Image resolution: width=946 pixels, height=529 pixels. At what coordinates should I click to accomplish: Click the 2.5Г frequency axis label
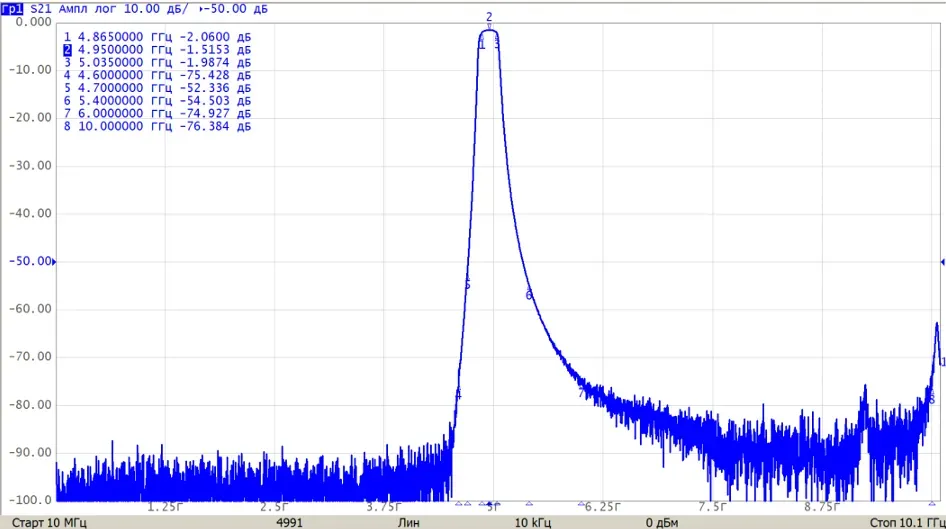[x=275, y=507]
